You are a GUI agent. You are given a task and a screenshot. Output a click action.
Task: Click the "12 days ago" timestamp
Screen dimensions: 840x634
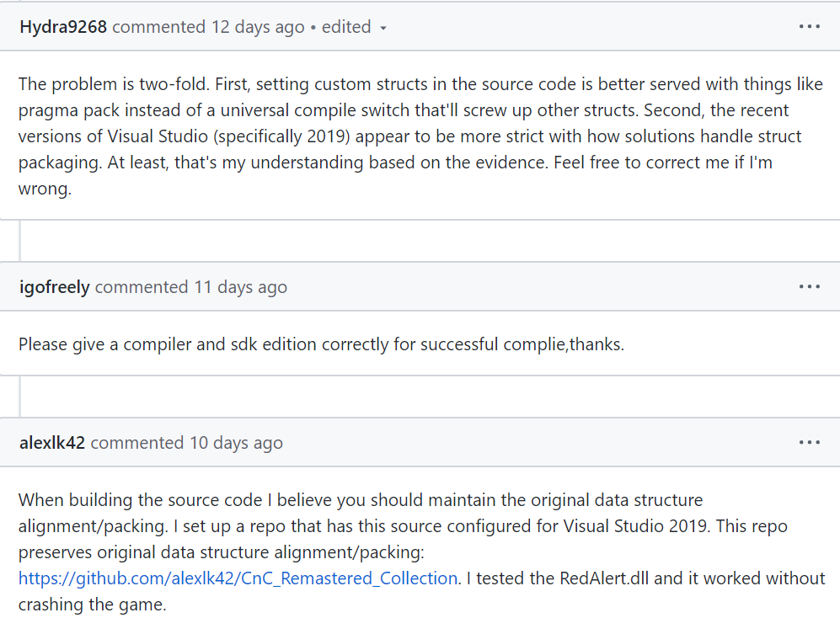point(257,27)
